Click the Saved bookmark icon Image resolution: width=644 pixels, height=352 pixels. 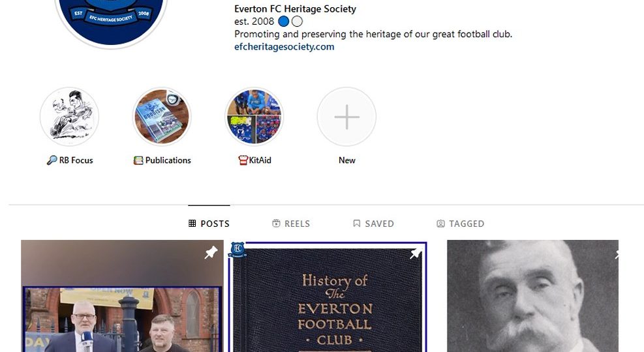pyautogui.click(x=356, y=224)
